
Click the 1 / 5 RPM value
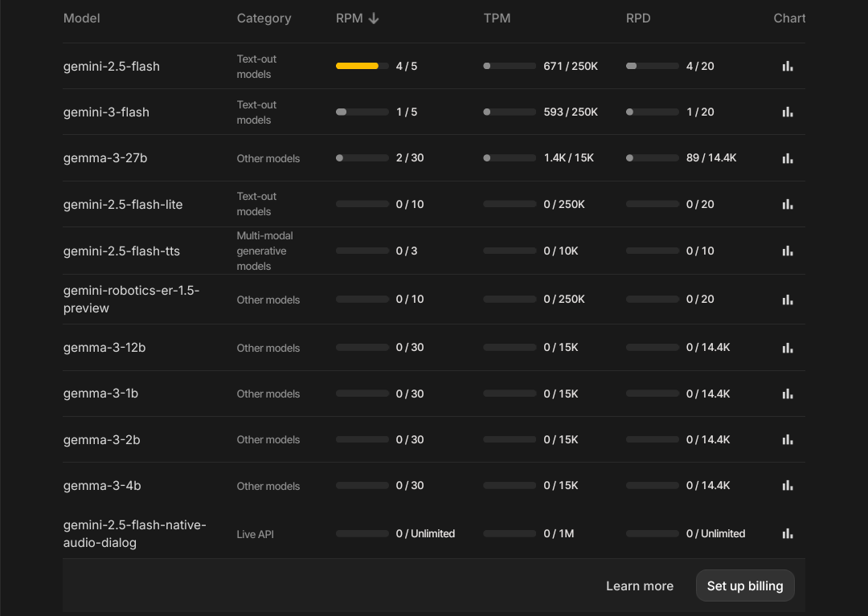point(407,112)
